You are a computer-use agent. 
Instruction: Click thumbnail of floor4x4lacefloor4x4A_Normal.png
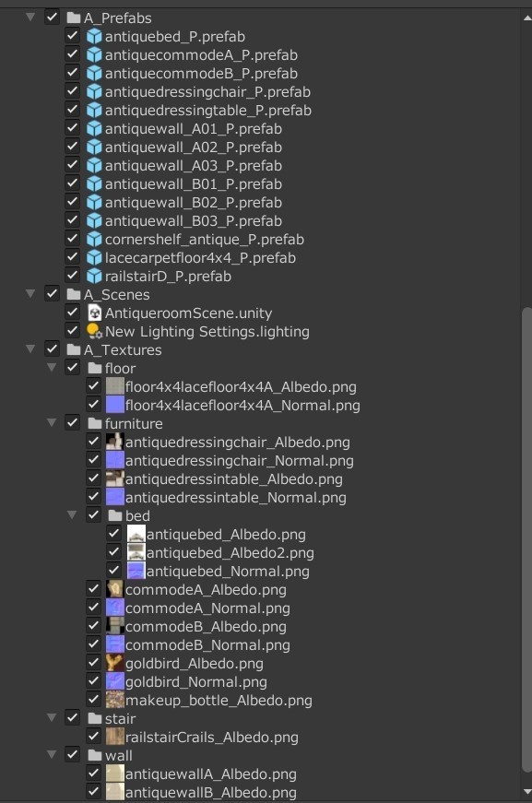pos(114,405)
